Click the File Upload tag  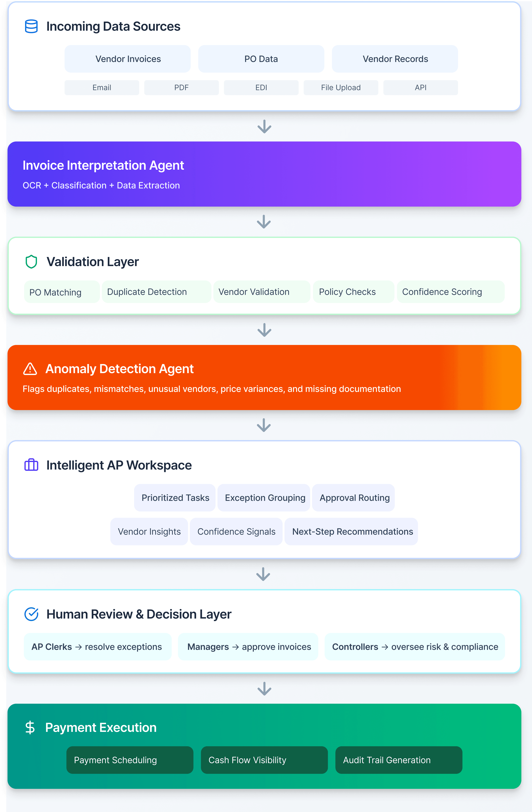340,88
